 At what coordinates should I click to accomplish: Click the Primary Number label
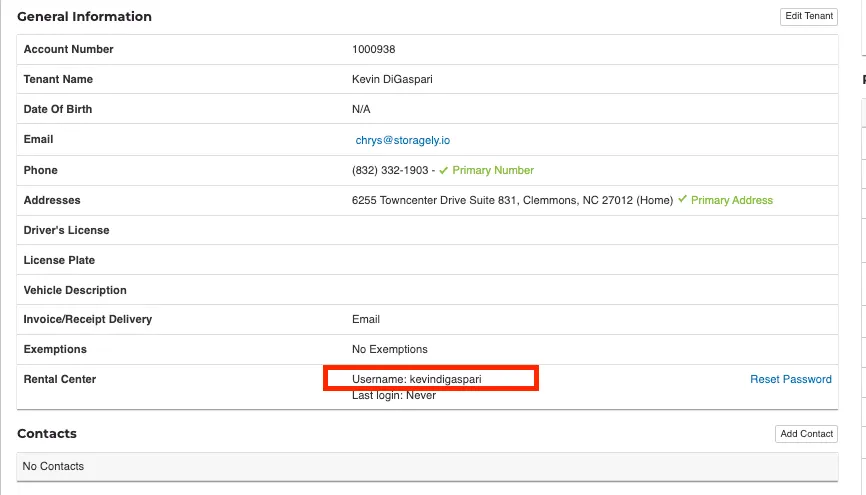click(493, 170)
